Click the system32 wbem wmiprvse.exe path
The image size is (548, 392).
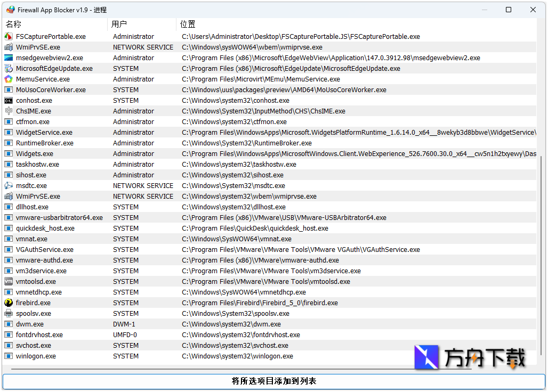(249, 196)
